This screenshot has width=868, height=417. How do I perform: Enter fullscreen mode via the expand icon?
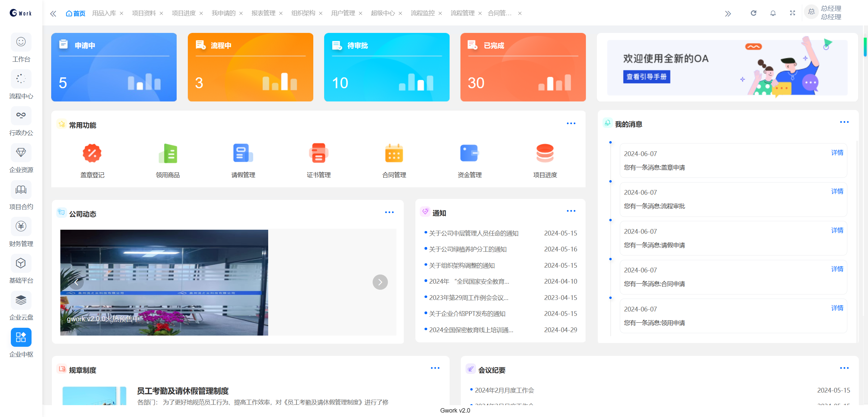click(x=792, y=13)
